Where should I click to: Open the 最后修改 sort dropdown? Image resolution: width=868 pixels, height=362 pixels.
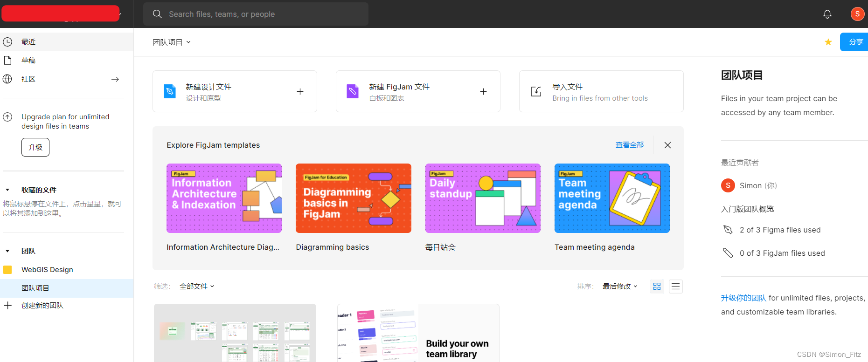click(x=620, y=287)
